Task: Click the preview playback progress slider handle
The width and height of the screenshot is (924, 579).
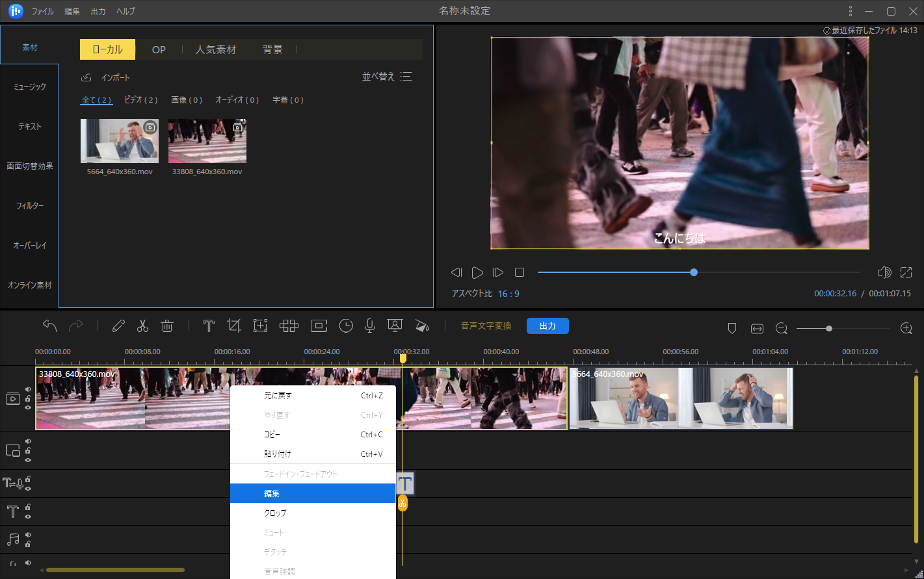Action: point(694,272)
